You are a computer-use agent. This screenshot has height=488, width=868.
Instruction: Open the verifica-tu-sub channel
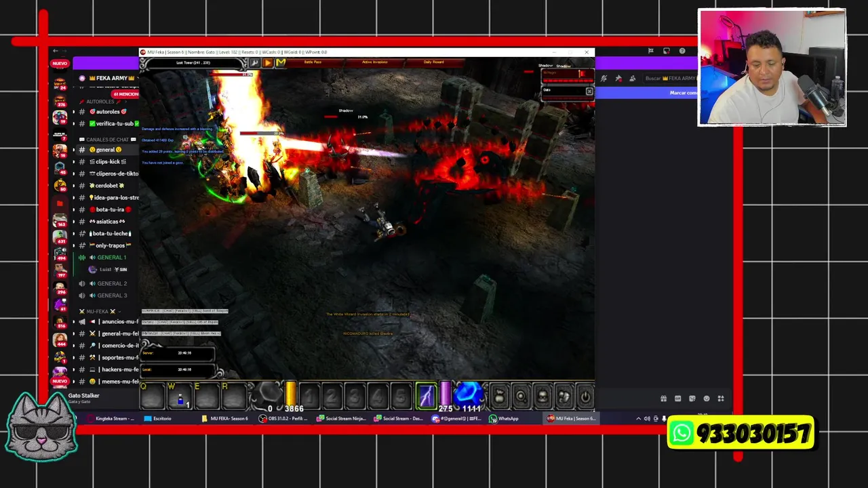tap(107, 123)
